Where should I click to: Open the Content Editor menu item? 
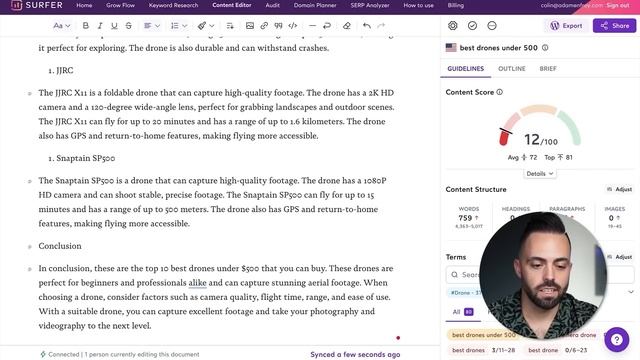[x=231, y=5]
